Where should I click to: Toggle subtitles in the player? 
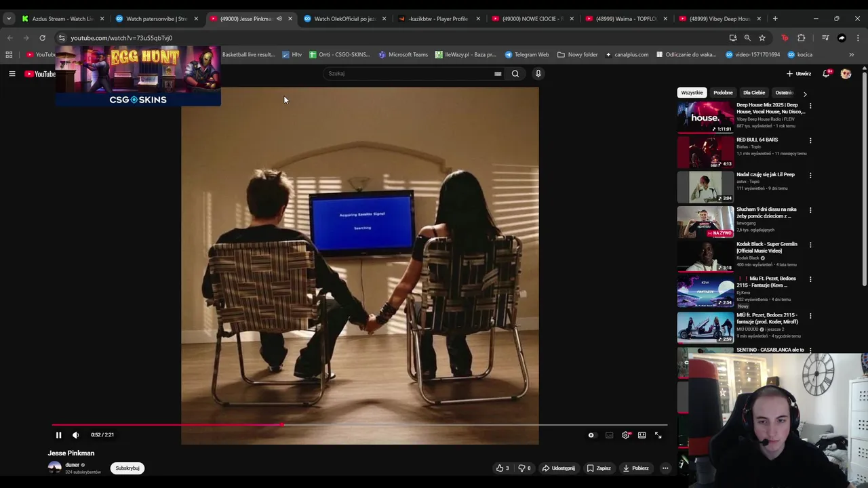tap(609, 435)
